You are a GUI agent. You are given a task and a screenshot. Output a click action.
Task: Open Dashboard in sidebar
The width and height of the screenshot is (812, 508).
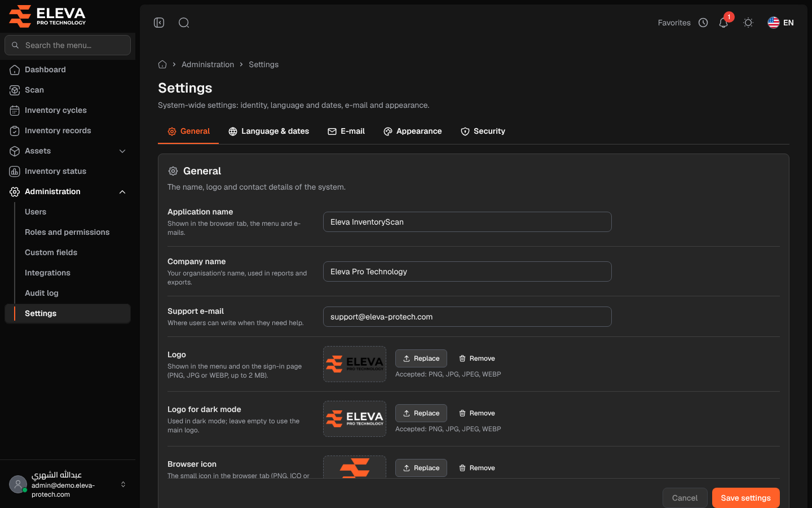[x=68, y=69]
